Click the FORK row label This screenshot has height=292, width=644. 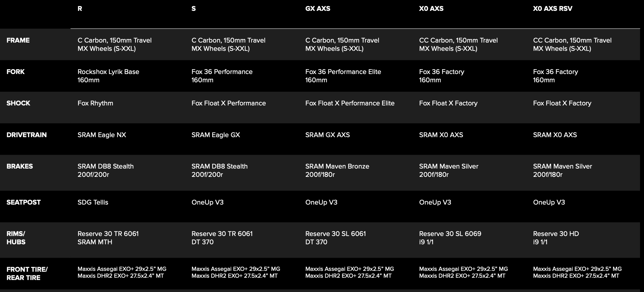(x=15, y=72)
